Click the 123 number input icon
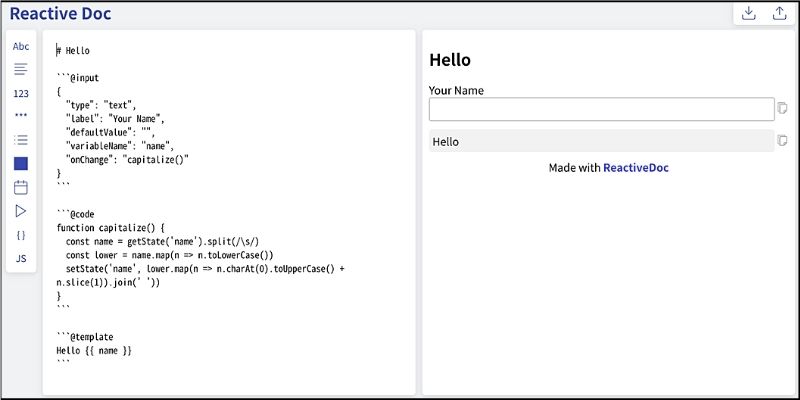800x400 pixels. click(x=21, y=93)
